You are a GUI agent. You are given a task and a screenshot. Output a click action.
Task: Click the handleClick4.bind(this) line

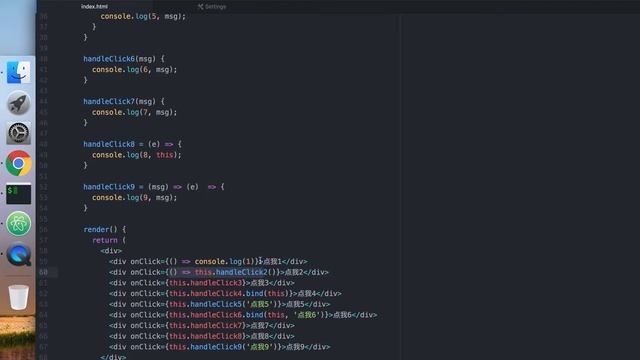tap(225, 293)
